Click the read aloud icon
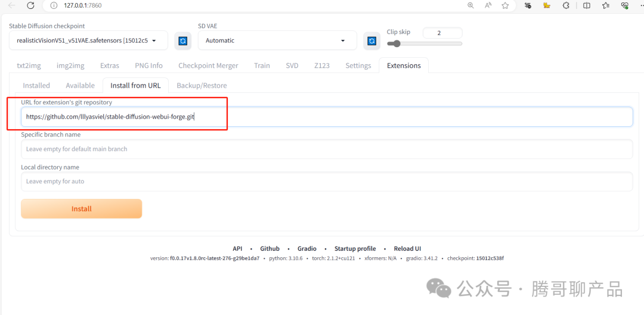 pos(488,5)
